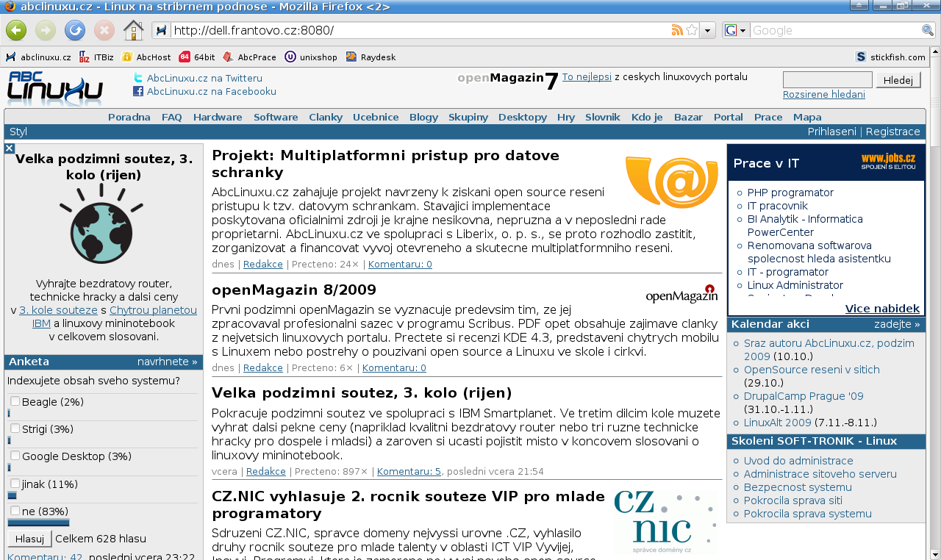Check the Google Desktop poll option
The height and width of the screenshot is (560, 941).
pos(15,455)
